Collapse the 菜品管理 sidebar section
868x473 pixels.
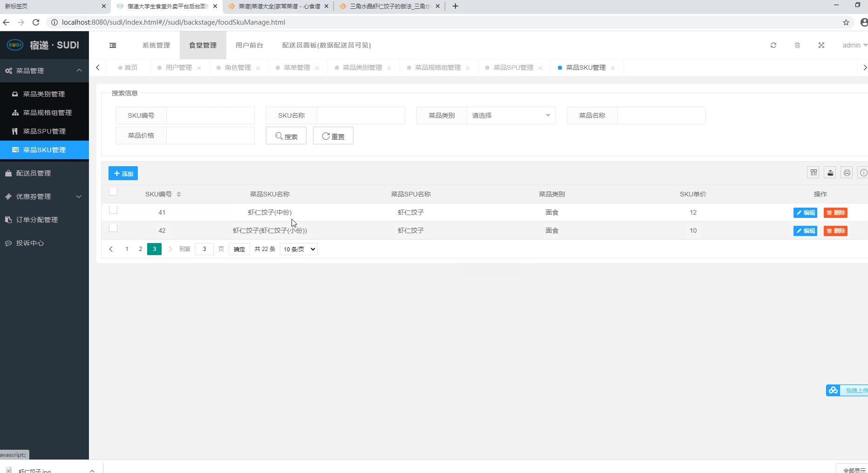tap(44, 71)
